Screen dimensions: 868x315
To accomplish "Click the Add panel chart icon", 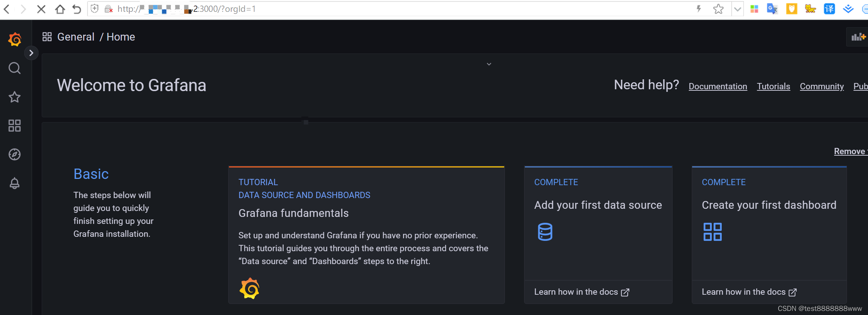I will pos(858,37).
